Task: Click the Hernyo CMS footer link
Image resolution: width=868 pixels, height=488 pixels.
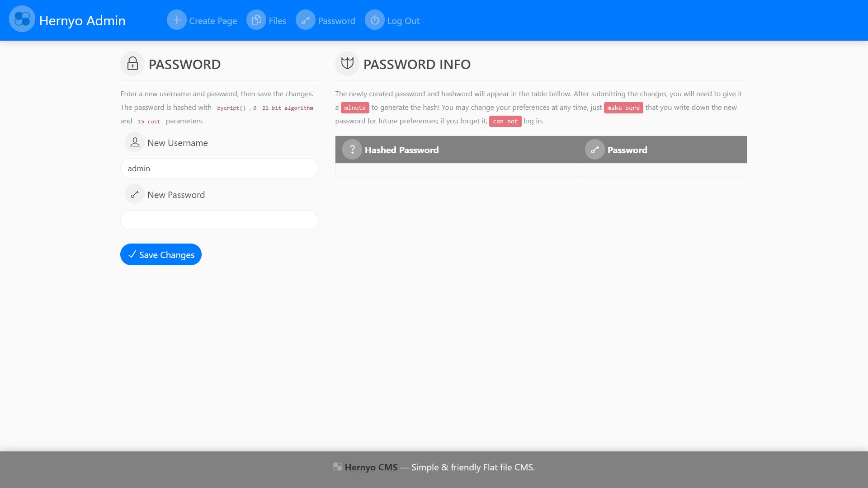Action: [371, 467]
